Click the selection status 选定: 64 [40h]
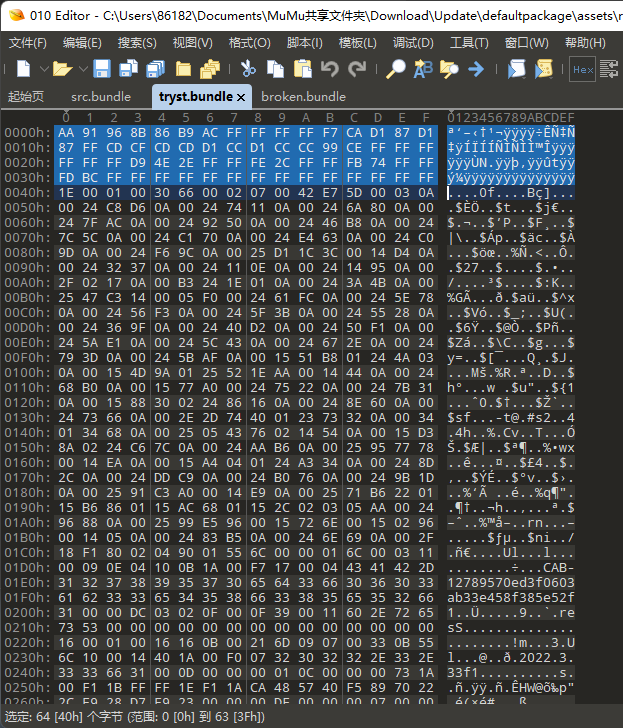The width and height of the screenshot is (623, 728). click(44, 717)
